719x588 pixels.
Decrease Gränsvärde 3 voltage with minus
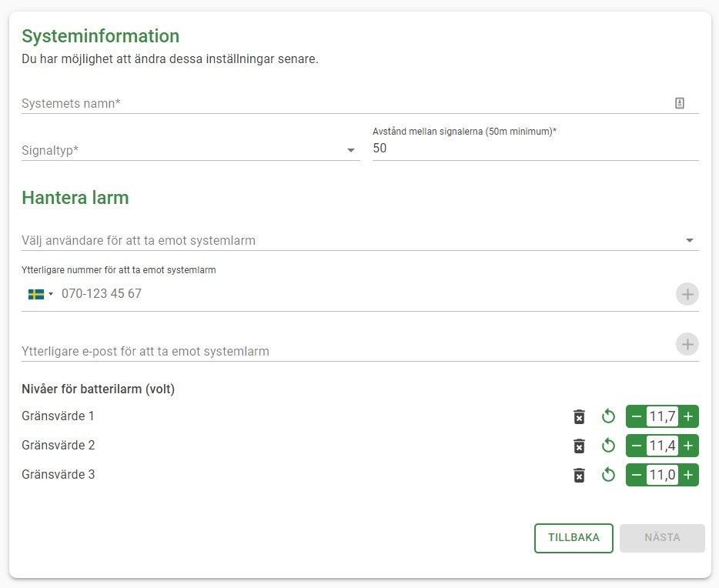click(x=637, y=475)
